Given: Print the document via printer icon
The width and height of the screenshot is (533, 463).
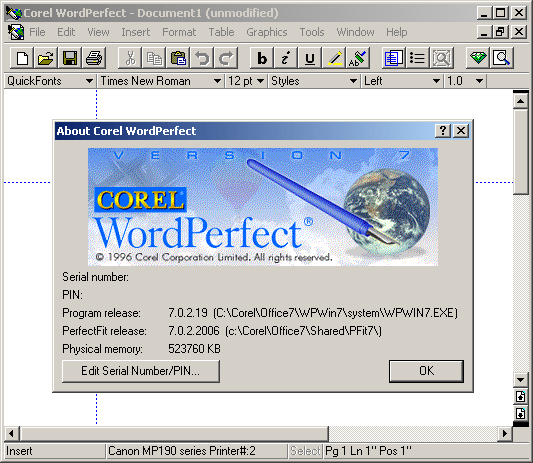Looking at the screenshot, I should (94, 58).
